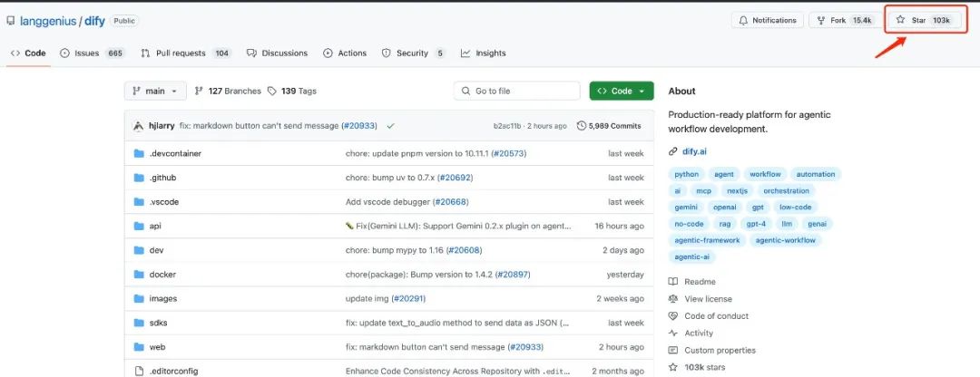Viewport: 980px width, 377px height.
Task: Open the Notifications button
Action: [x=768, y=20]
